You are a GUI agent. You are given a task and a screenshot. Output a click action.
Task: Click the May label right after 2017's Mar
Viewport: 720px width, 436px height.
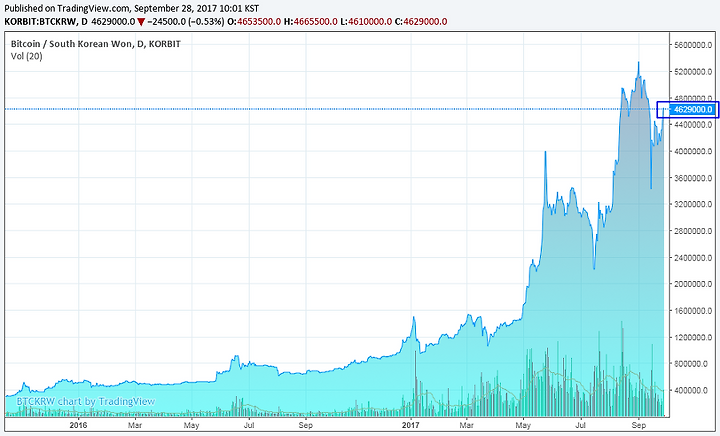pyautogui.click(x=523, y=425)
